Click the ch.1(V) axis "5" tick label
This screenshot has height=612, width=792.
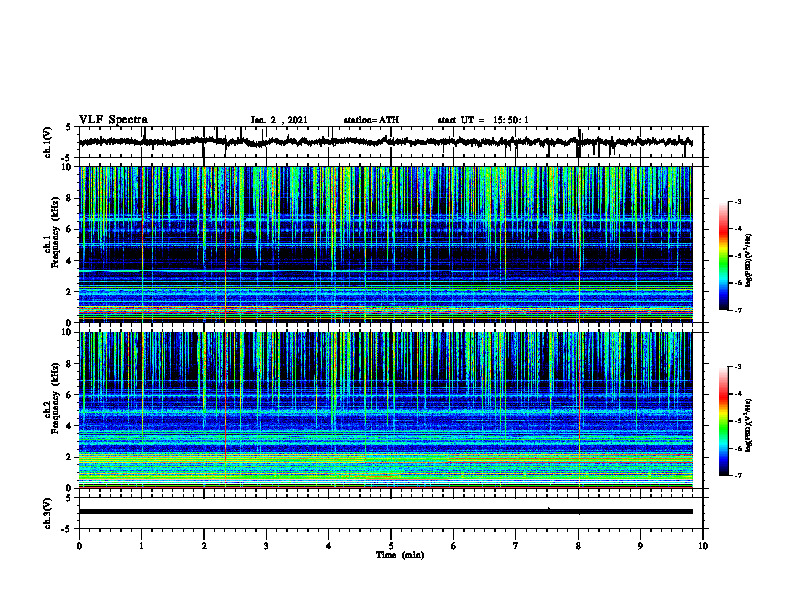[70, 128]
